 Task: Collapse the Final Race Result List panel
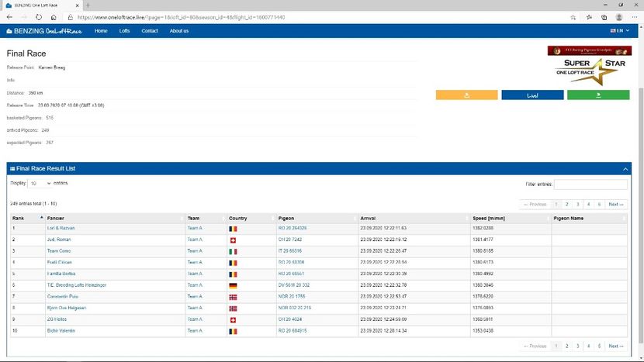point(625,168)
